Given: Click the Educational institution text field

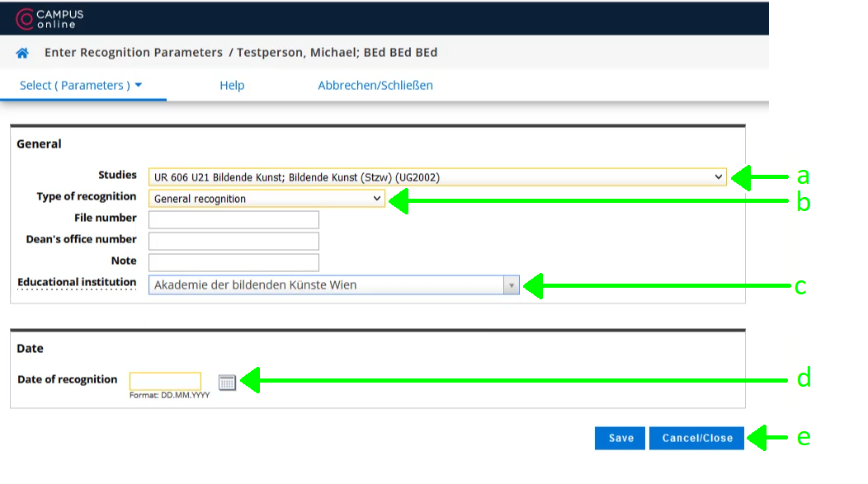Looking at the screenshot, I should click(326, 285).
